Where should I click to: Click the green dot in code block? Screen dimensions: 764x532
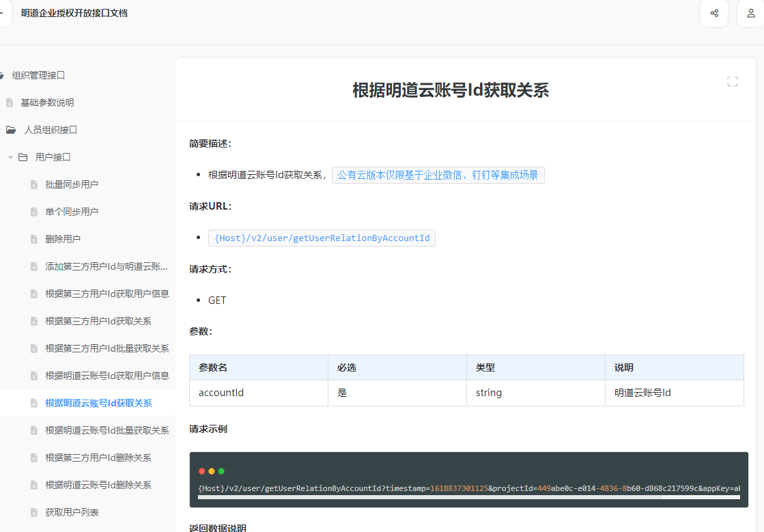221,471
